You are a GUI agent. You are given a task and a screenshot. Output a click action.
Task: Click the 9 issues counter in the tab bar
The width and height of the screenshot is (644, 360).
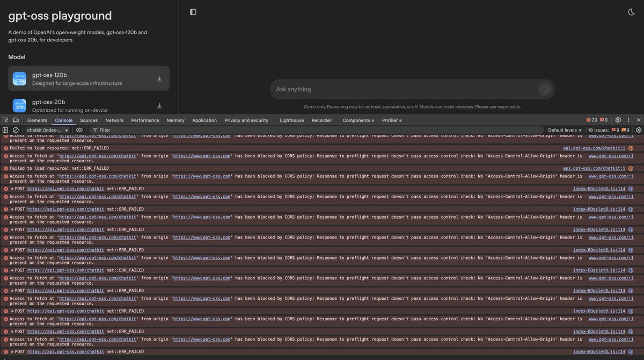pos(604,120)
